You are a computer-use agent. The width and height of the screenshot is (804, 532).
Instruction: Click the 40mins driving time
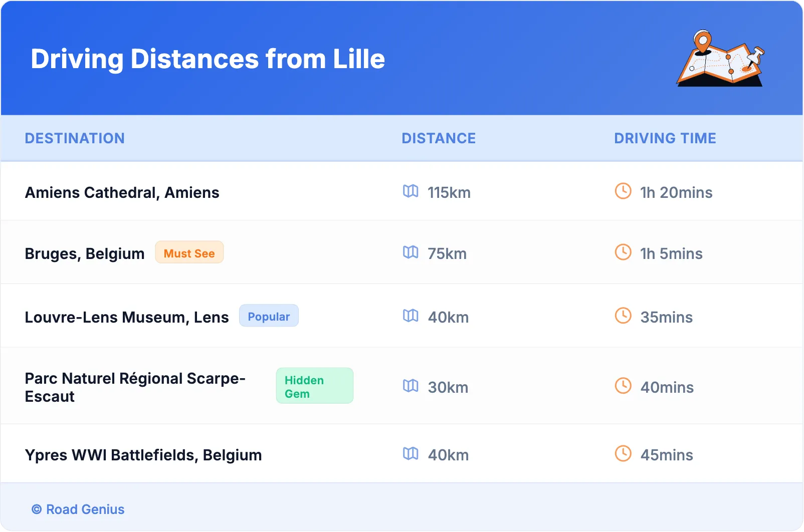point(667,388)
